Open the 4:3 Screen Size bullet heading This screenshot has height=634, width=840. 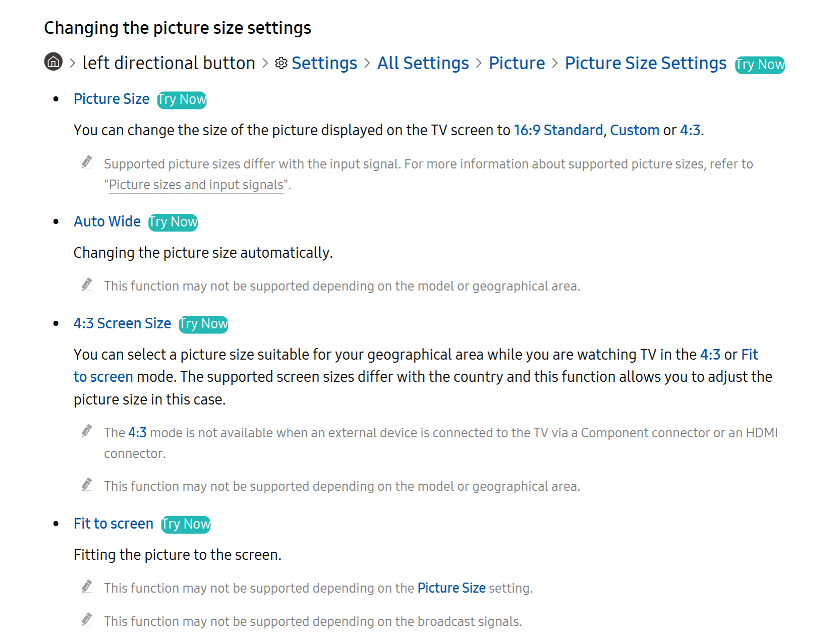pyautogui.click(x=122, y=323)
